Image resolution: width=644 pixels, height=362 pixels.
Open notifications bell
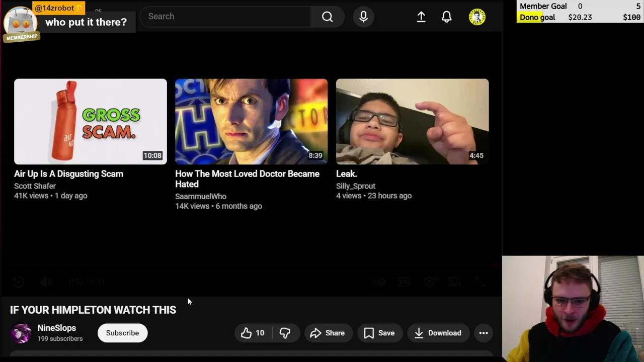point(446,17)
